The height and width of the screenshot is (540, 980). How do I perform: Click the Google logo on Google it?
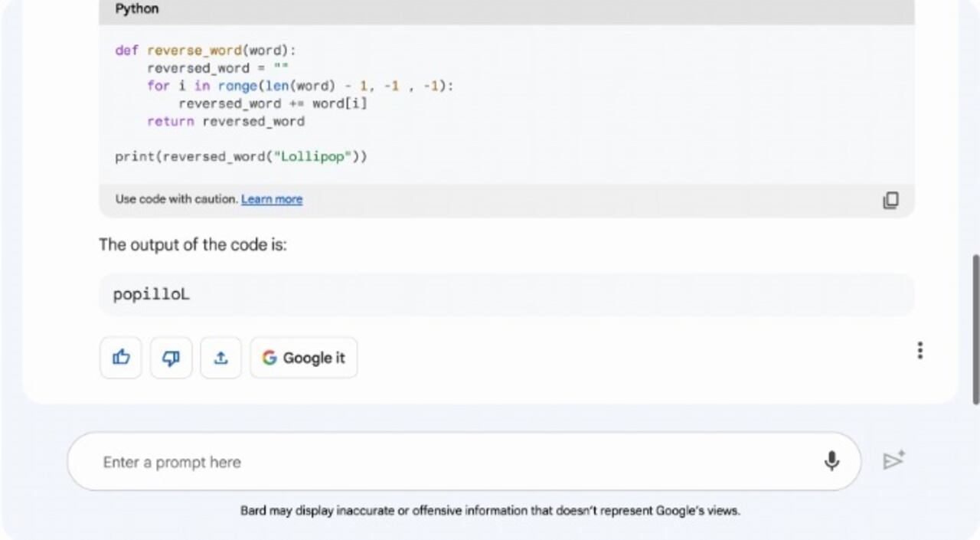[x=269, y=358]
